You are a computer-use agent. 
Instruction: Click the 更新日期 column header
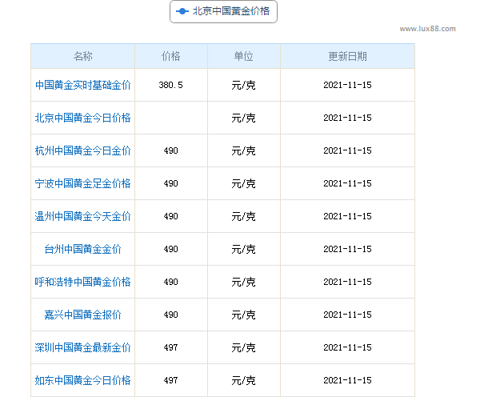point(348,56)
